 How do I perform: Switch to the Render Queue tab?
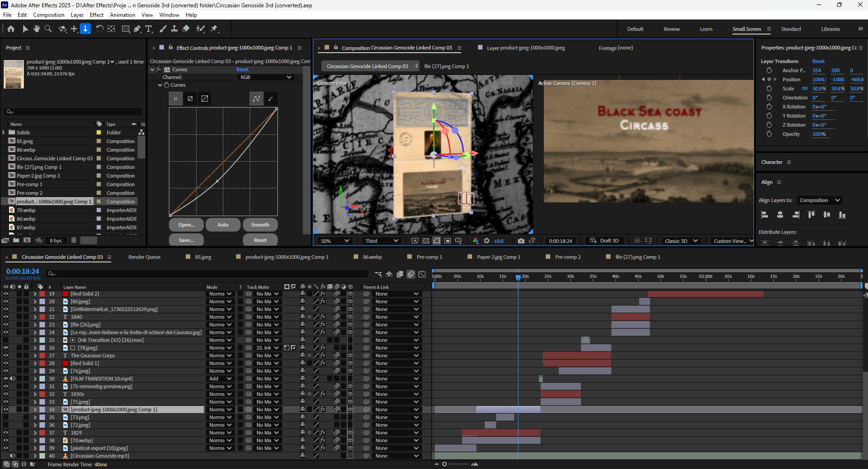(x=144, y=257)
